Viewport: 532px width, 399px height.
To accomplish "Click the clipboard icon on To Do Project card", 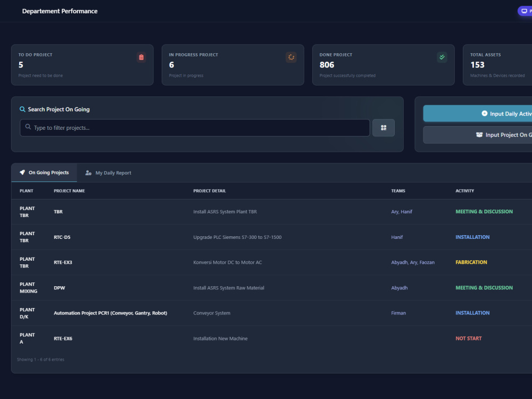I will [141, 57].
